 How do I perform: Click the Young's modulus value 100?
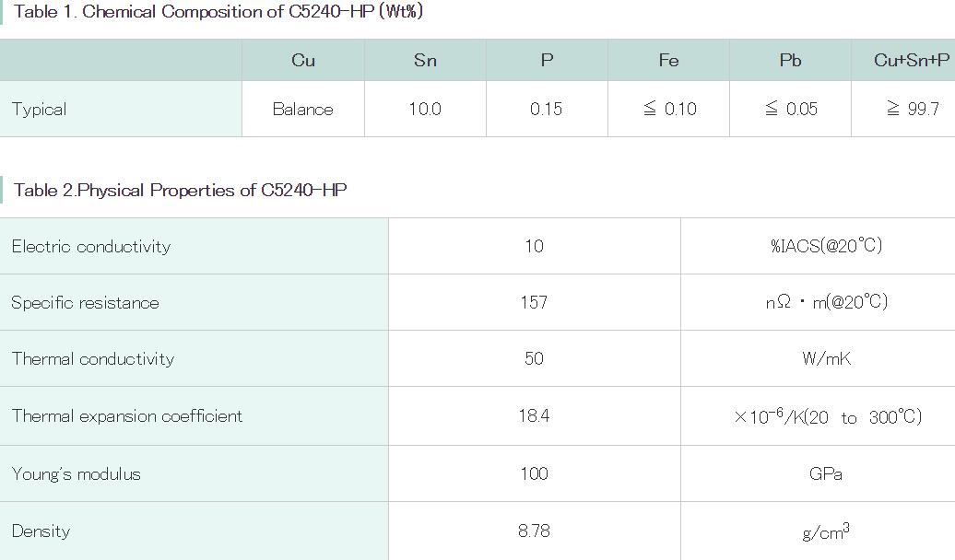pyautogui.click(x=534, y=473)
